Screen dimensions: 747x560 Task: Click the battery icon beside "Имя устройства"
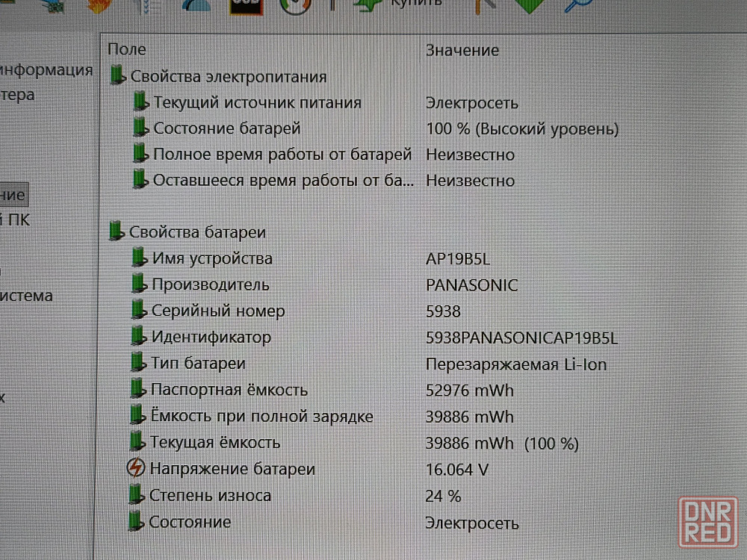138,258
